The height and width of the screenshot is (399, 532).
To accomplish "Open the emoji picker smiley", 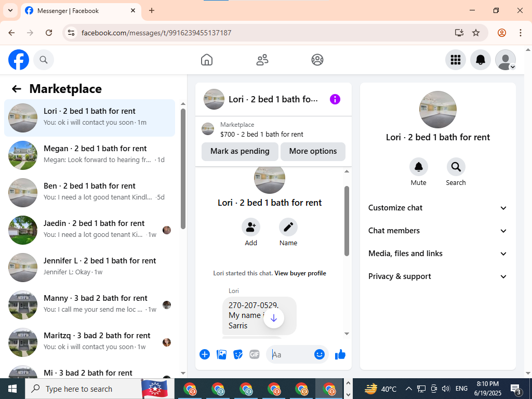I will pos(320,354).
